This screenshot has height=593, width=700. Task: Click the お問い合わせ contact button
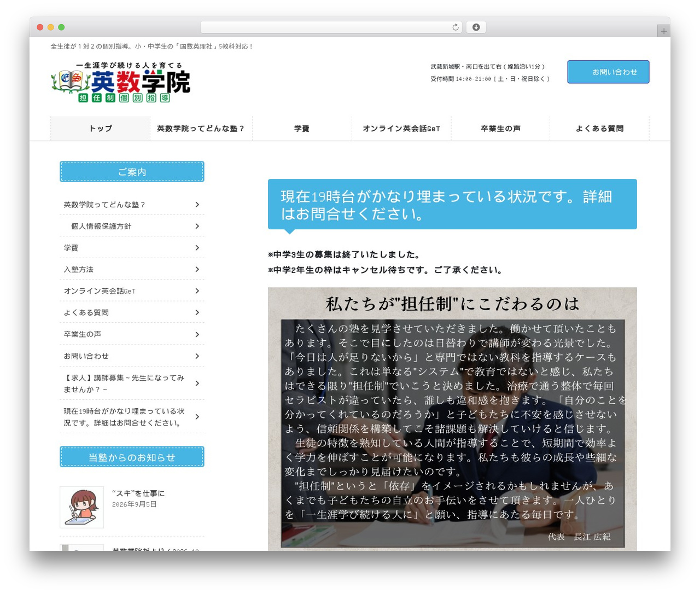[608, 72]
